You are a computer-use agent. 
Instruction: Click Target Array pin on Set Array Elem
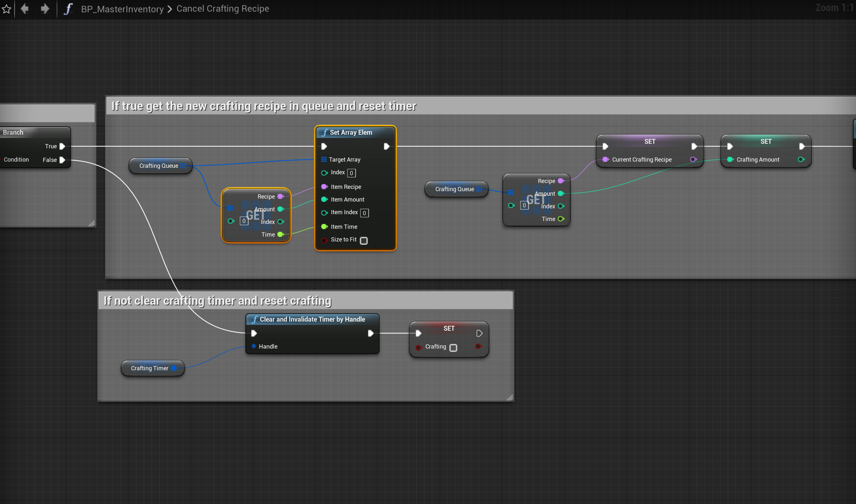coord(324,160)
